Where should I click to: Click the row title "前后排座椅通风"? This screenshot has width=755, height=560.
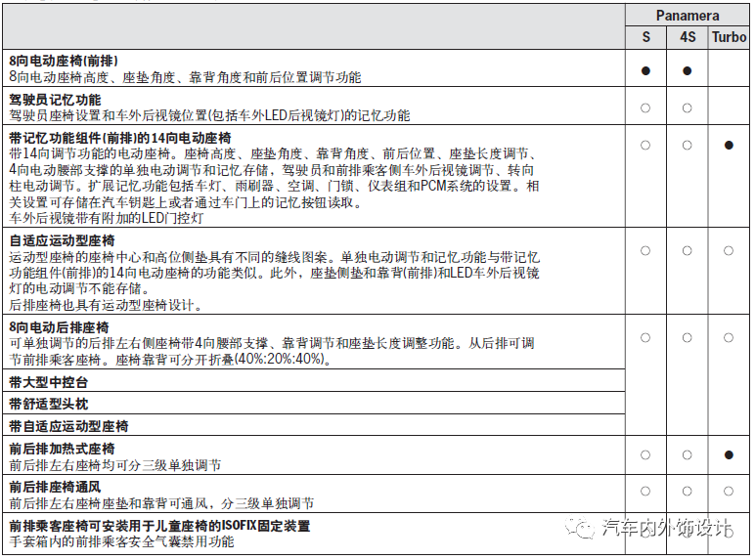point(55,487)
